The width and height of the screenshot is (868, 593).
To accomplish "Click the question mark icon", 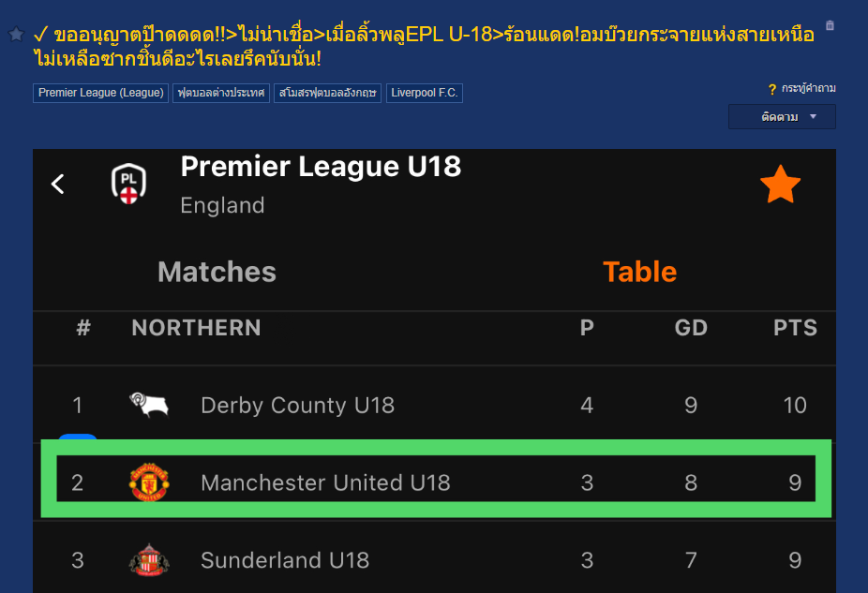I will point(771,89).
